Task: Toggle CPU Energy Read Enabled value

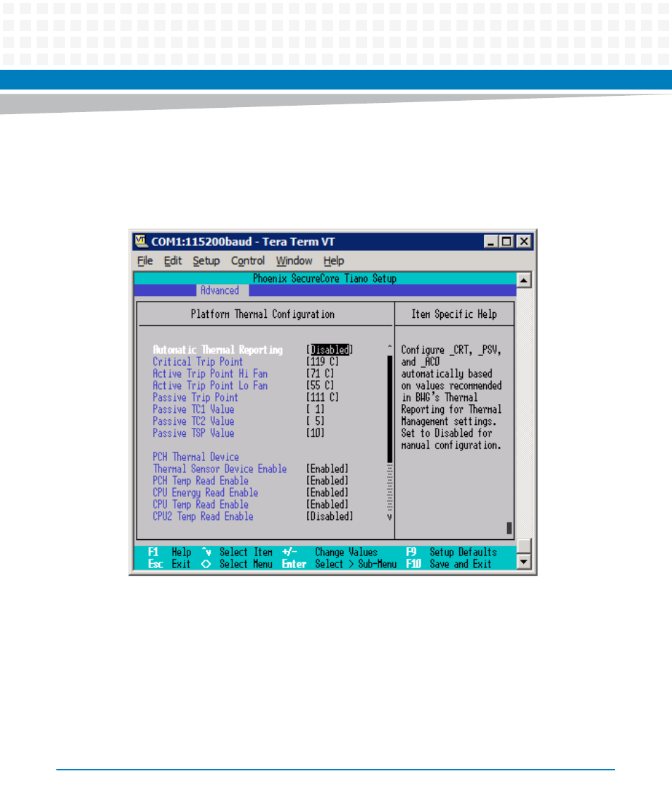Action: (328, 493)
